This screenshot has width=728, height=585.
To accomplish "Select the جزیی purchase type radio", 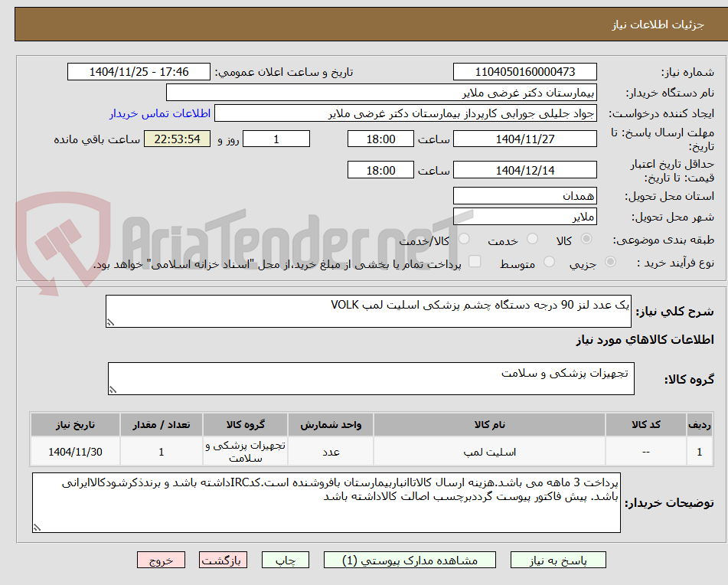I will point(611,262).
